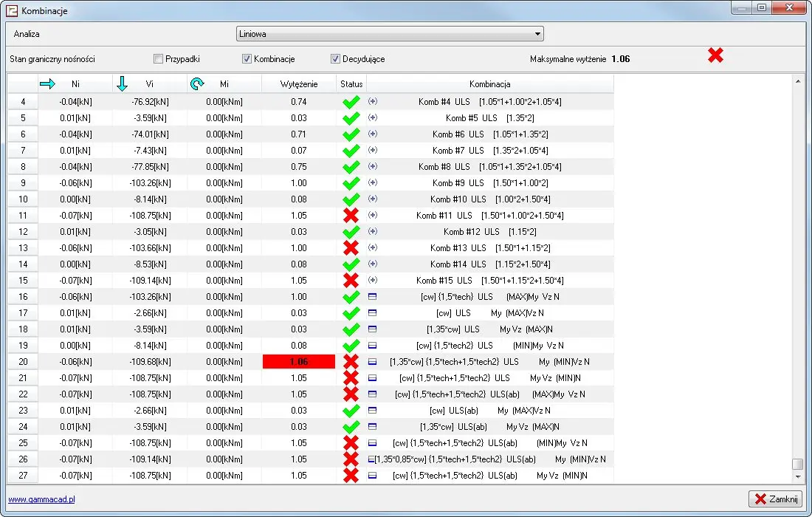The width and height of the screenshot is (812, 517).
Task: Open the www.gammacad.pl link
Action: pos(41,499)
